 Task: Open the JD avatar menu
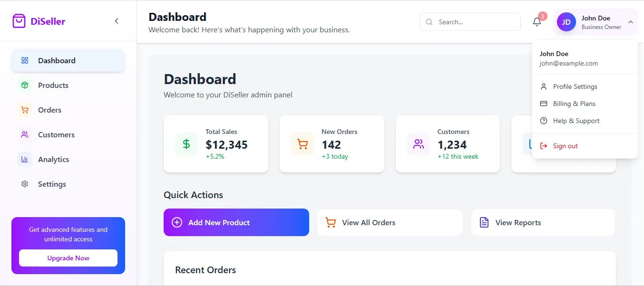coord(566,22)
